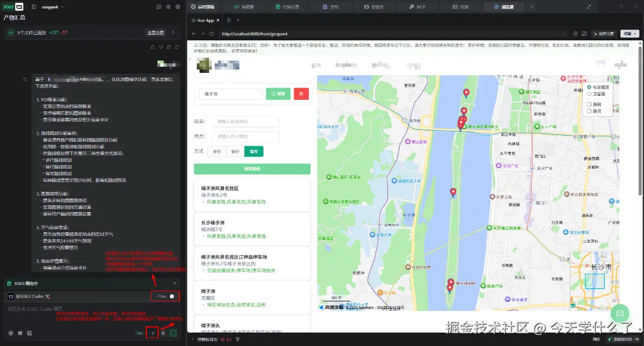Add a new browser page with plus icon
The height and width of the screenshot is (346, 644).
[x=238, y=20]
